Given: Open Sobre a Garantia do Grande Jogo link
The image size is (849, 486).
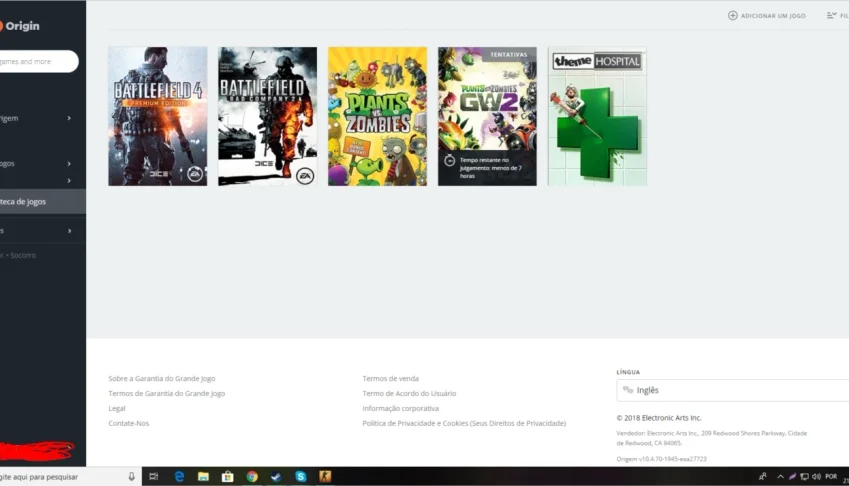Looking at the screenshot, I should pyautogui.click(x=161, y=378).
